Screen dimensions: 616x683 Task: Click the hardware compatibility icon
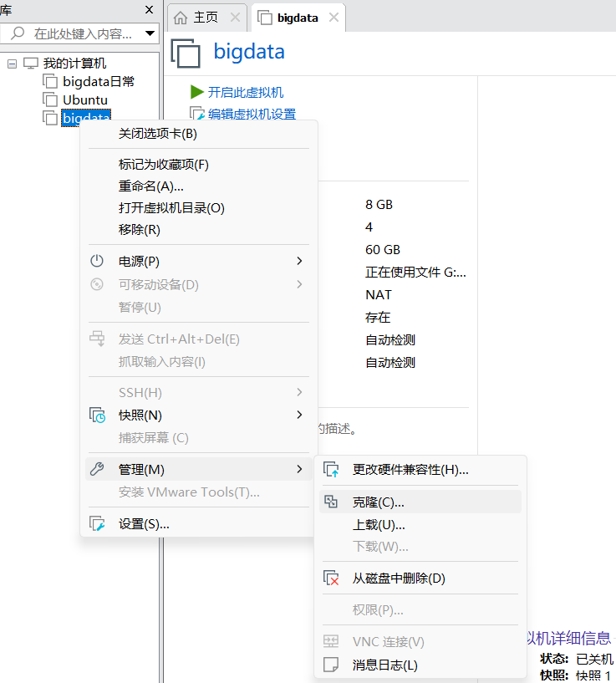coord(331,470)
